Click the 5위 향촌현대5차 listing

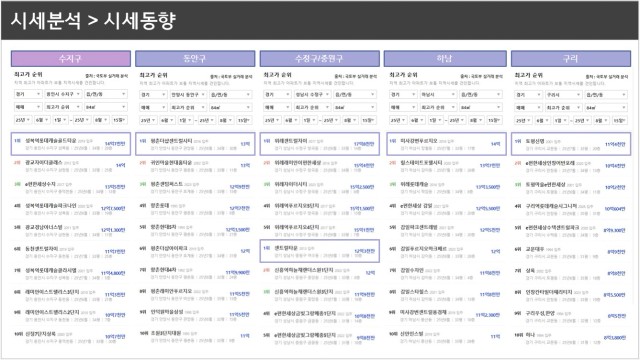pos(195,230)
